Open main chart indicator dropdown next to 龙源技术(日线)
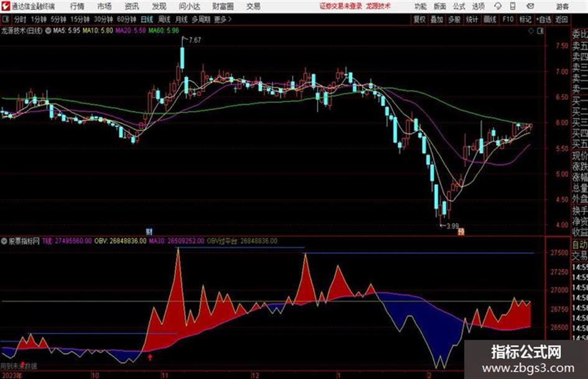 coord(48,30)
